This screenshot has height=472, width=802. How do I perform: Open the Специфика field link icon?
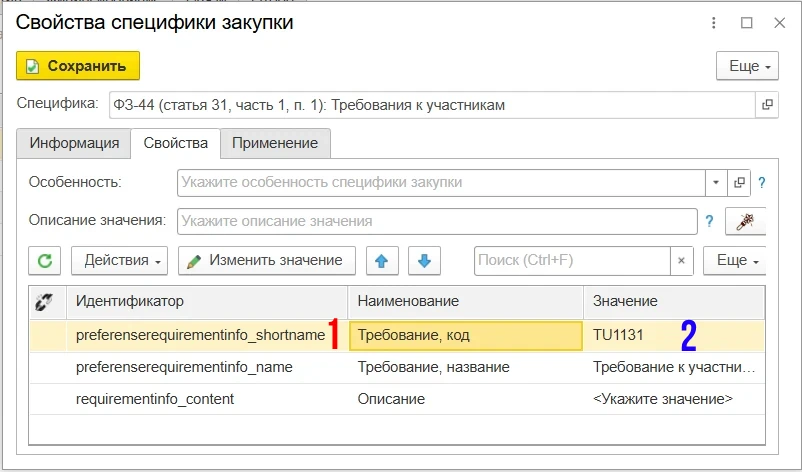tap(767, 105)
